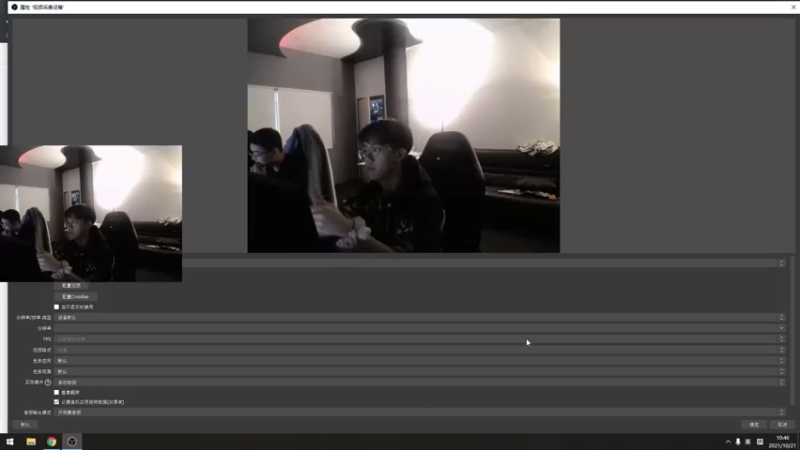Open the color space dropdown

point(419,361)
